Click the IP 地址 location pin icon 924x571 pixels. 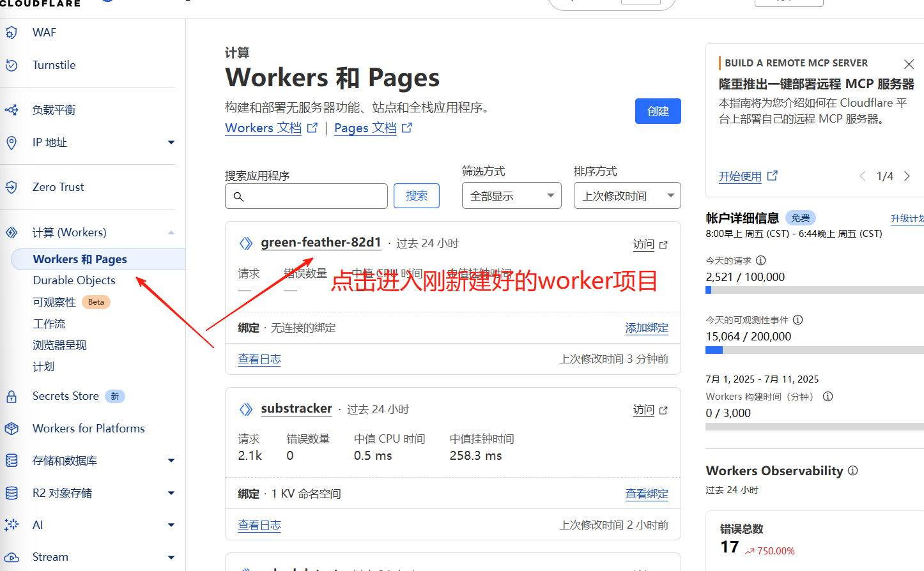point(12,142)
